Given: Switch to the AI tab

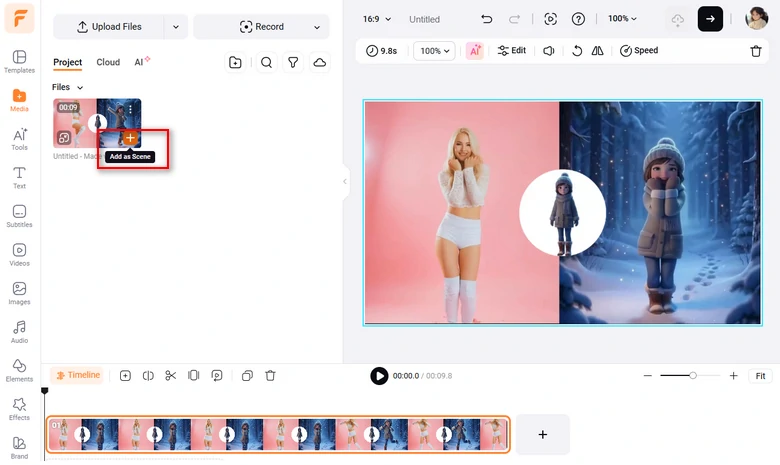Looking at the screenshot, I should point(142,62).
